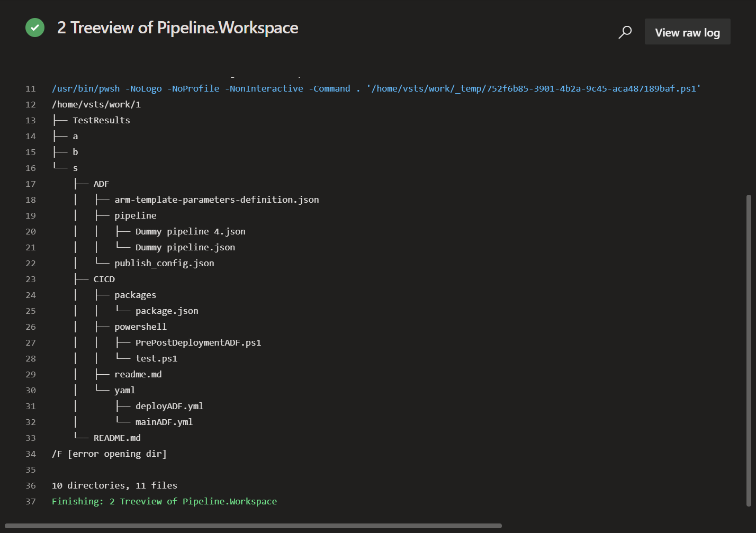Select the CICD folder line
This screenshot has height=533, width=756.
coord(104,279)
